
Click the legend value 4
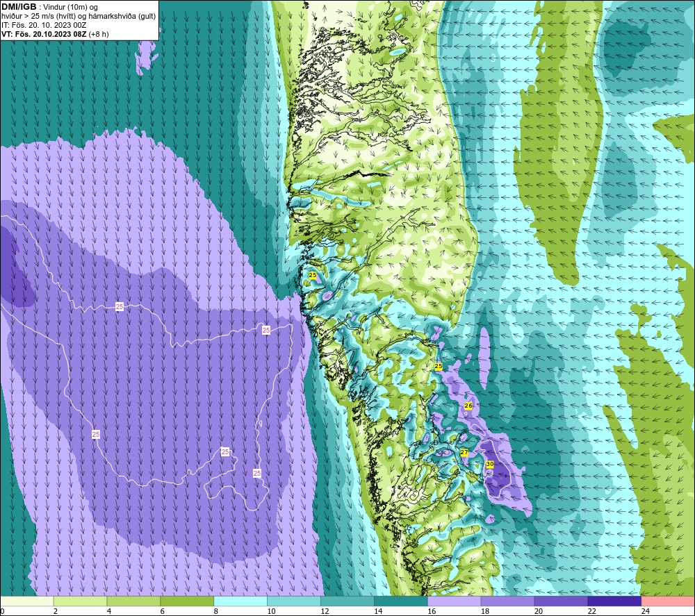(x=109, y=611)
